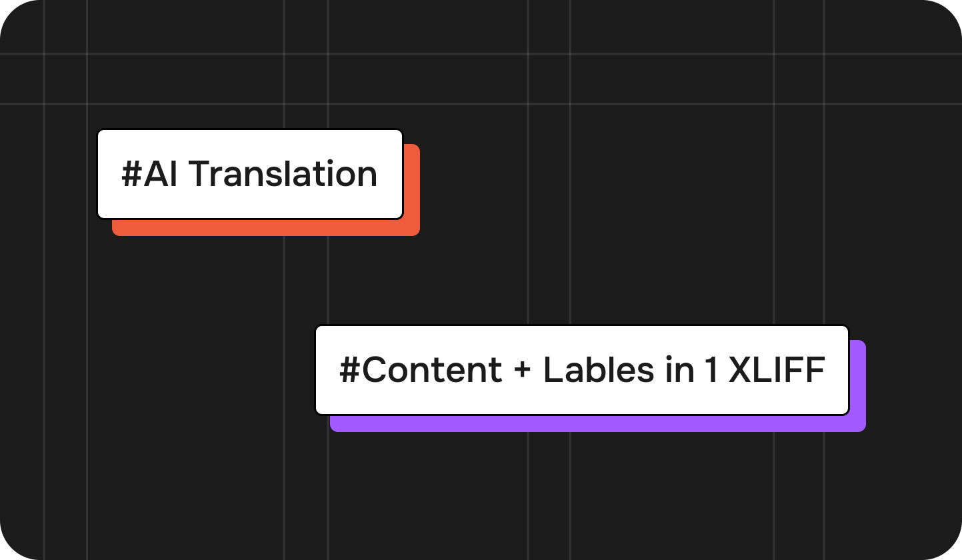The height and width of the screenshot is (560, 962).
Task: Click the numeral 1 before XLIFF
Action: click(709, 371)
